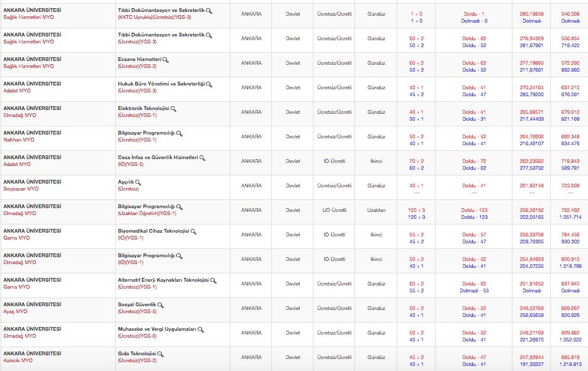
Task: Click the Aşçılık program name
Action: click(126, 182)
